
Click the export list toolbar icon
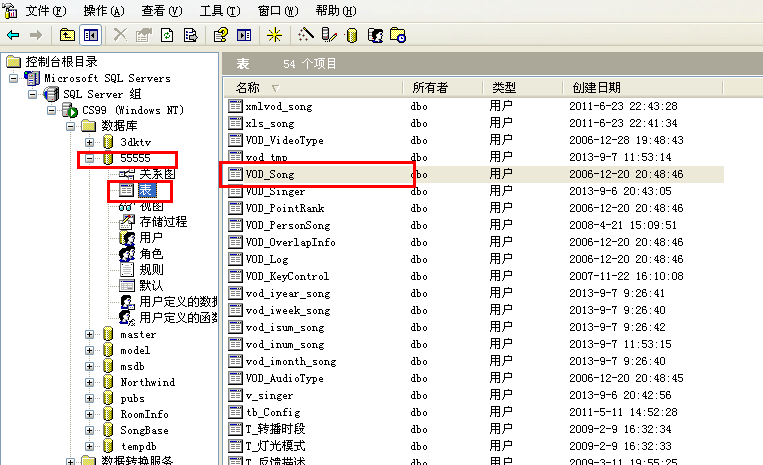point(189,35)
